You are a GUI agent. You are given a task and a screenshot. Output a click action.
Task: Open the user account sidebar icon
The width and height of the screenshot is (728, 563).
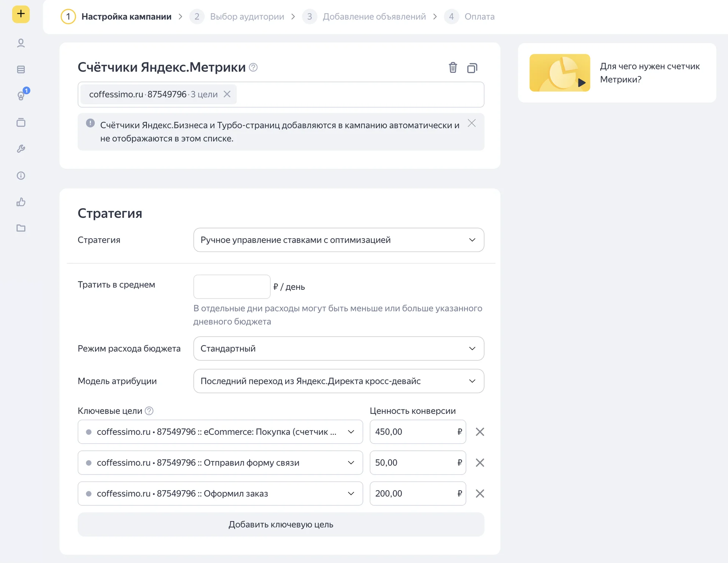pos(21,43)
